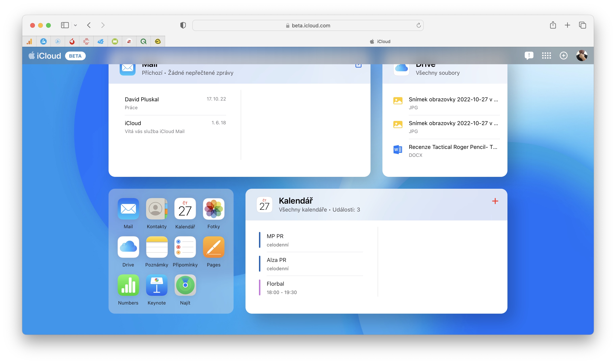Open the Pages app icon

pyautogui.click(x=213, y=247)
